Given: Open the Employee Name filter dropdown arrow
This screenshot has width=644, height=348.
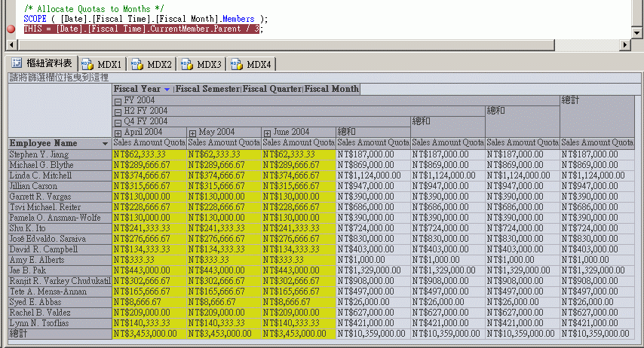Looking at the screenshot, I should (x=105, y=144).
